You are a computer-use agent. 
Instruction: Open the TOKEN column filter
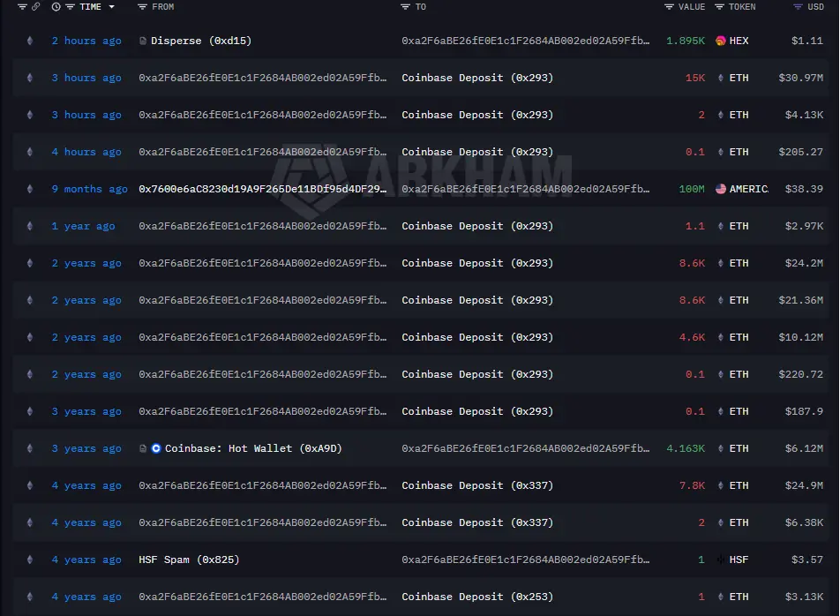pos(719,7)
